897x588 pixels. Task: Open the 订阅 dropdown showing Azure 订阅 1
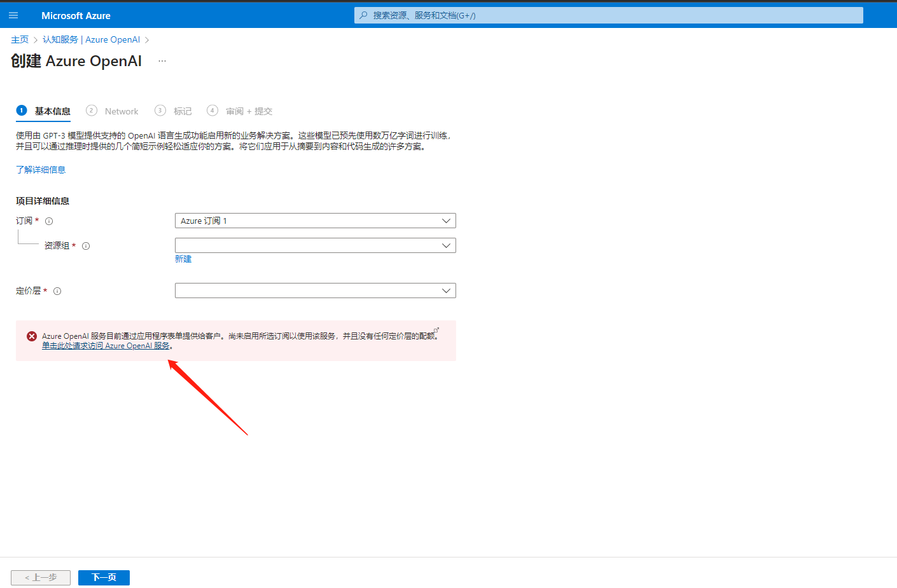[316, 221]
